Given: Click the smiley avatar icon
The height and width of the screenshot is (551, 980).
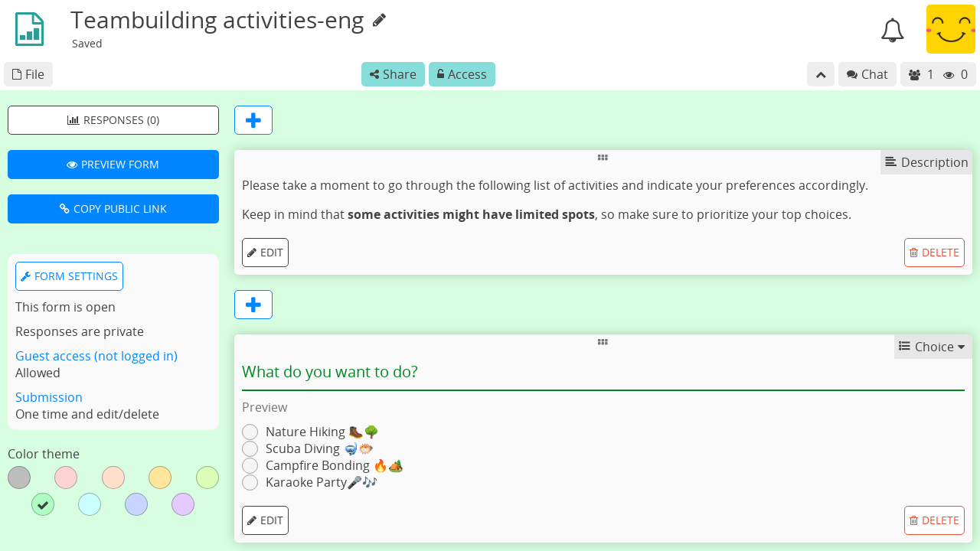Looking at the screenshot, I should point(950,29).
